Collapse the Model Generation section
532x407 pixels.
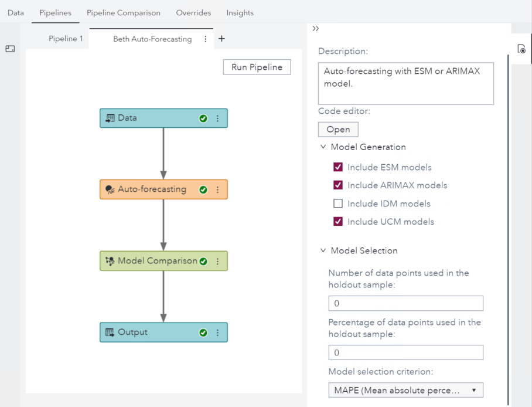pyautogui.click(x=323, y=147)
